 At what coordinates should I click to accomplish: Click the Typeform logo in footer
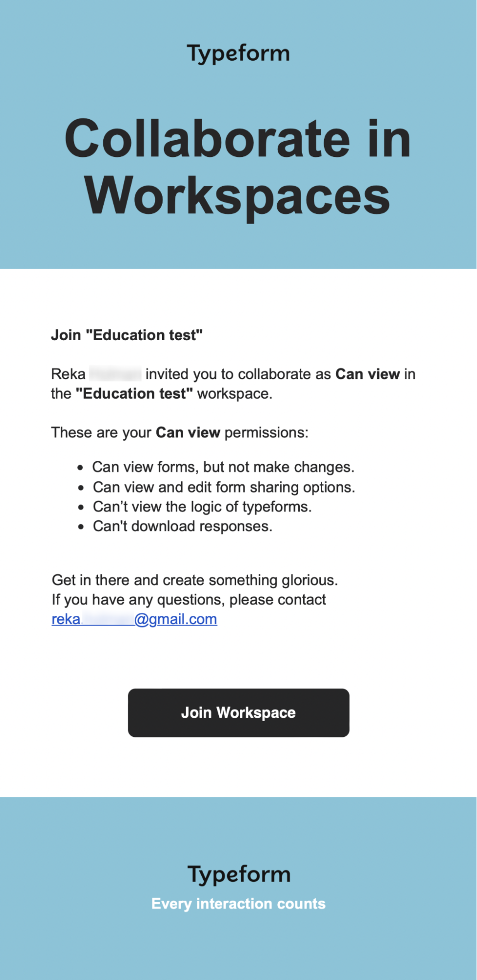coord(238,874)
